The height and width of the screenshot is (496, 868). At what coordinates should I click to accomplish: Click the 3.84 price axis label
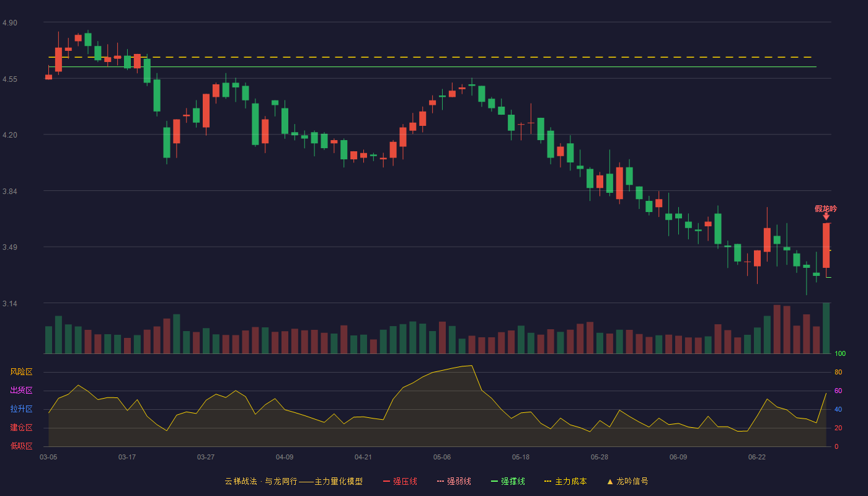pyautogui.click(x=10, y=192)
